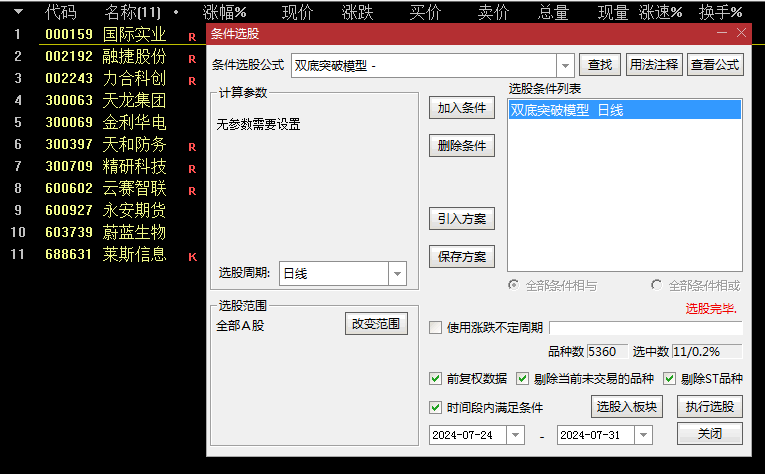Open 选股周期 日线 dropdown
The image size is (765, 474).
(x=397, y=274)
